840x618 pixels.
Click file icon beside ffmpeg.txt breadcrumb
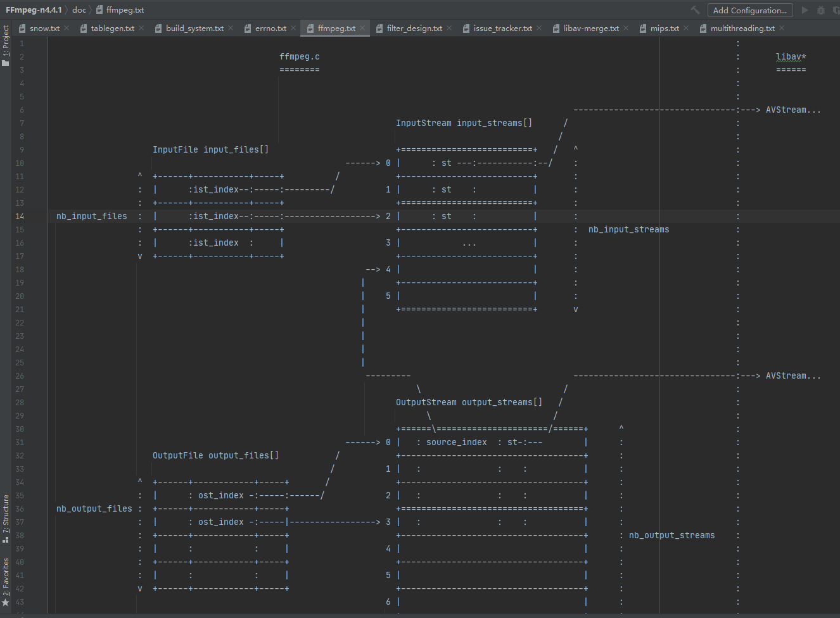pos(99,10)
